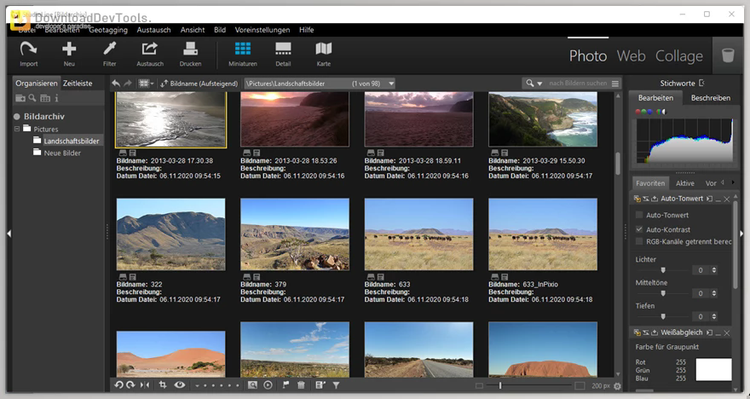Open the search options dropdown arrow
Screen dimensions: 750x399
pos(540,83)
